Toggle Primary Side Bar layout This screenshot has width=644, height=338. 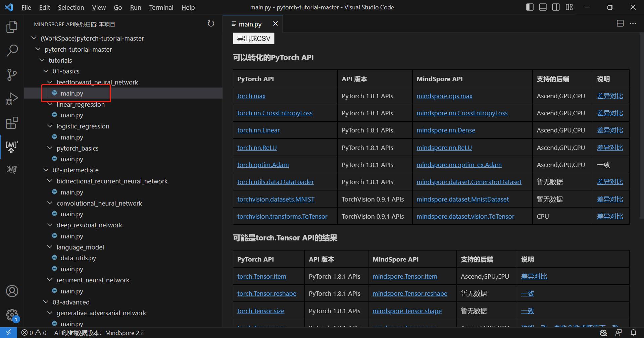click(530, 7)
